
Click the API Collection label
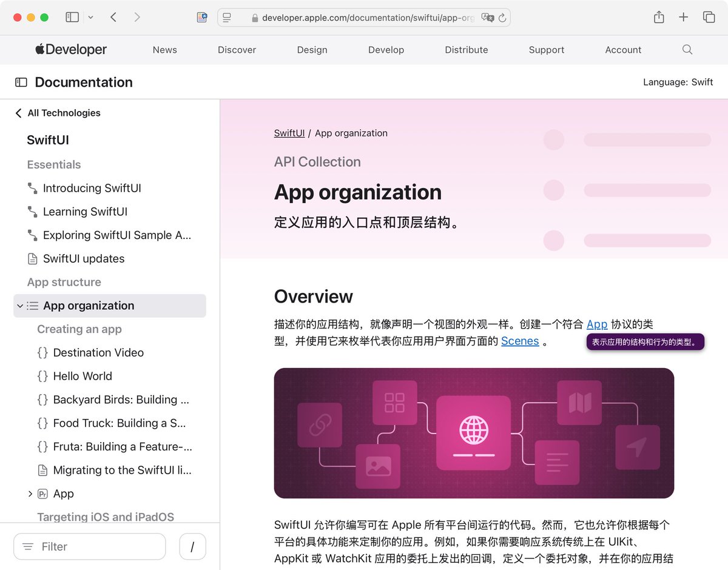pyautogui.click(x=317, y=162)
